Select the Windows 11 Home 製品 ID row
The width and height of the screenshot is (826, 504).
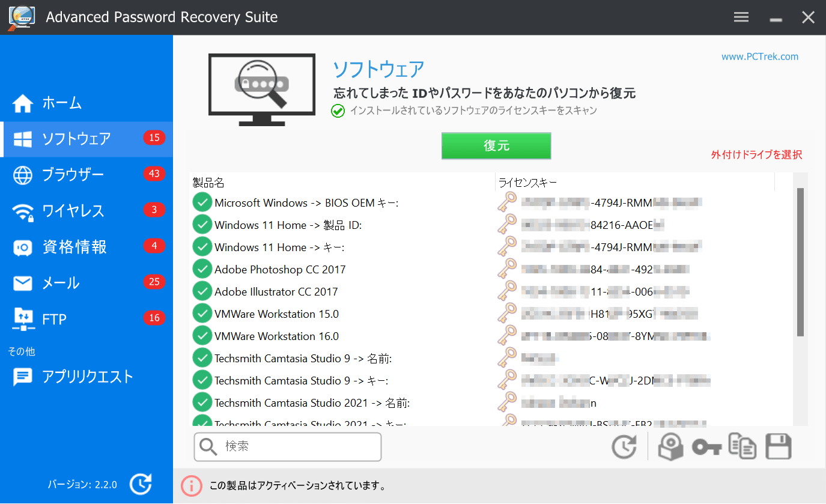point(491,225)
